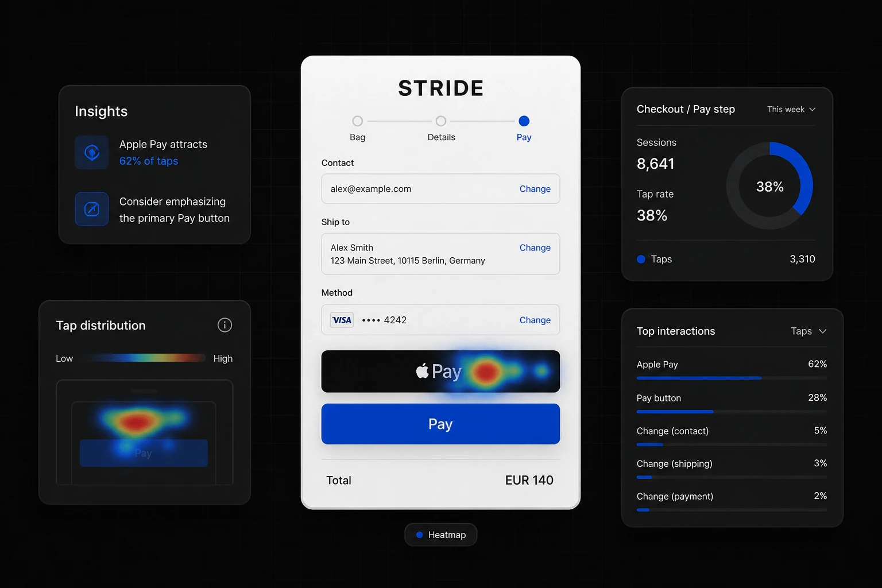Image resolution: width=882 pixels, height=588 pixels.
Task: Click the Details step label
Action: click(441, 137)
